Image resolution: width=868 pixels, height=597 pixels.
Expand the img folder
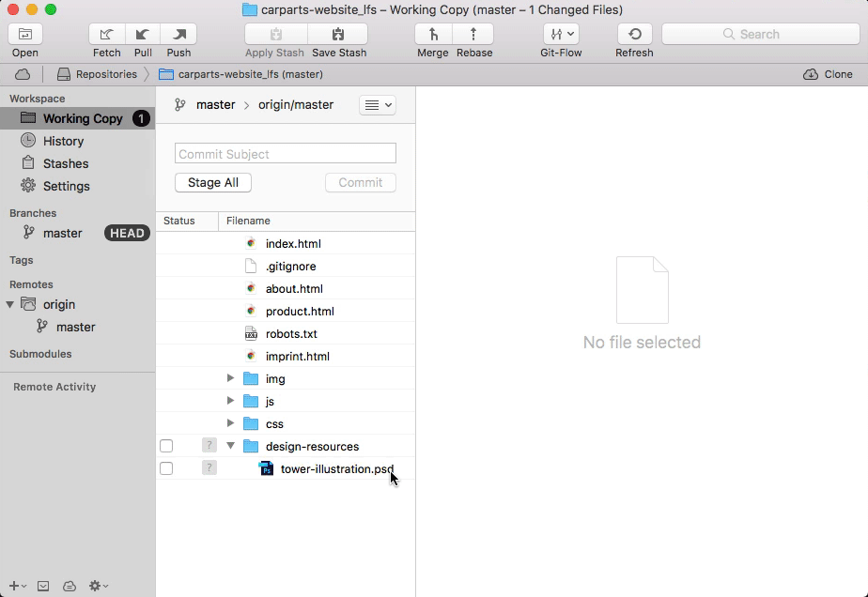(230, 378)
